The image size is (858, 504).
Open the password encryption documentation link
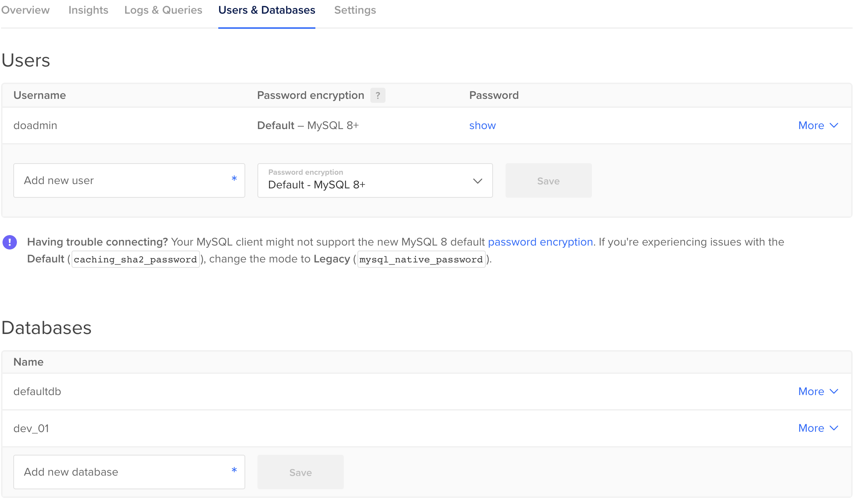(540, 242)
